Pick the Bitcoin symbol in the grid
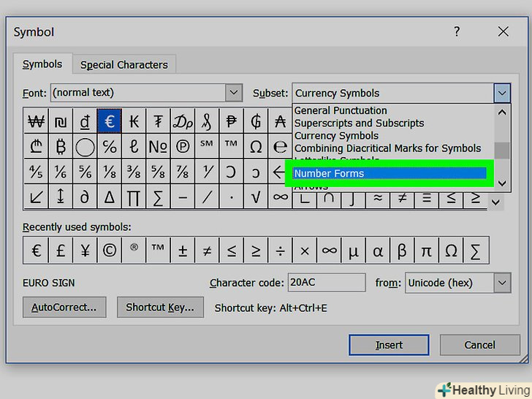Image resolution: width=532 pixels, height=399 pixels. click(x=61, y=146)
